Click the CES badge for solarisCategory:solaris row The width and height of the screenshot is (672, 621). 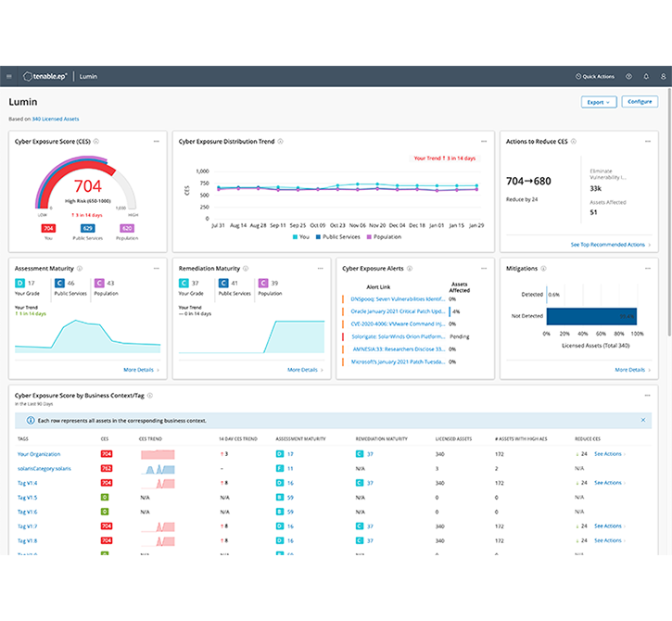[x=107, y=468]
